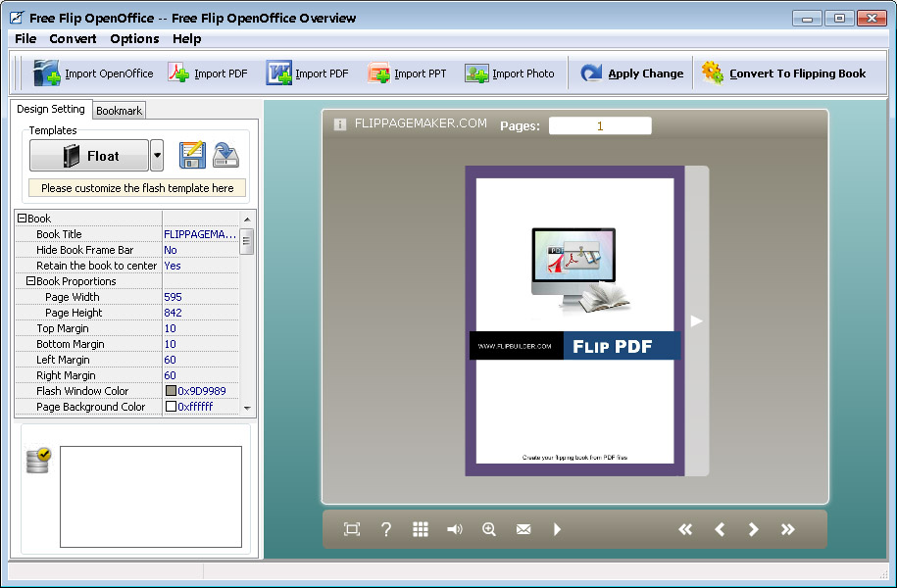Open the Options menu

[134, 39]
